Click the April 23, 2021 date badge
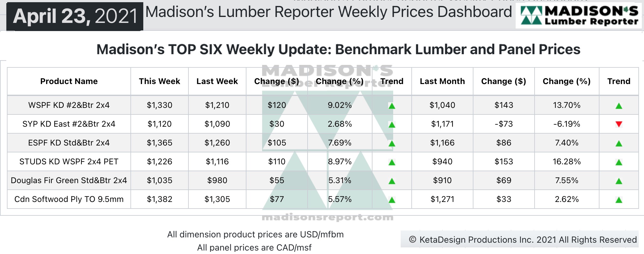 pyautogui.click(x=75, y=16)
